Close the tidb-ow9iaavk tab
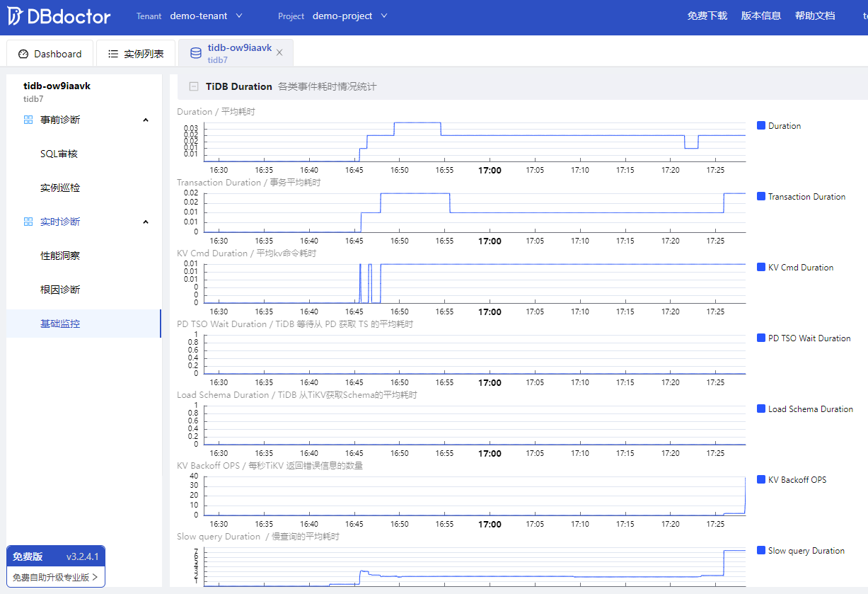Image resolution: width=868 pixels, height=594 pixels. coord(279,53)
